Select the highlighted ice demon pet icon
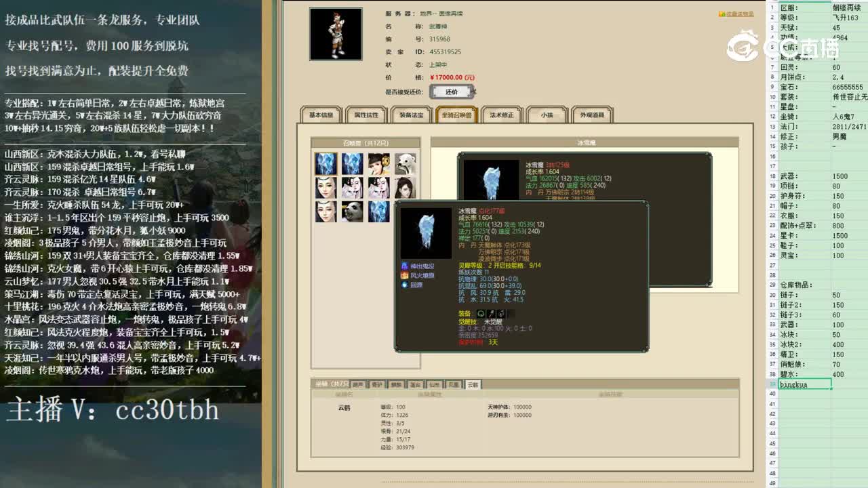 point(326,163)
